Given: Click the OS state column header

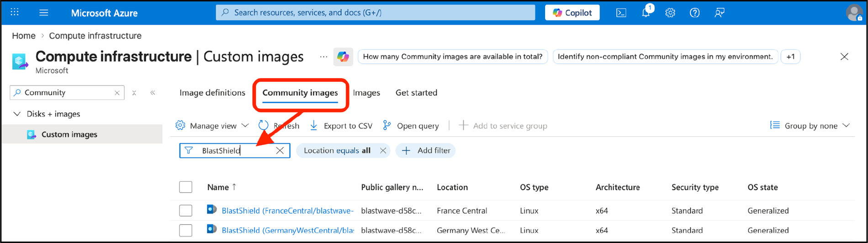Looking at the screenshot, I should (x=762, y=187).
